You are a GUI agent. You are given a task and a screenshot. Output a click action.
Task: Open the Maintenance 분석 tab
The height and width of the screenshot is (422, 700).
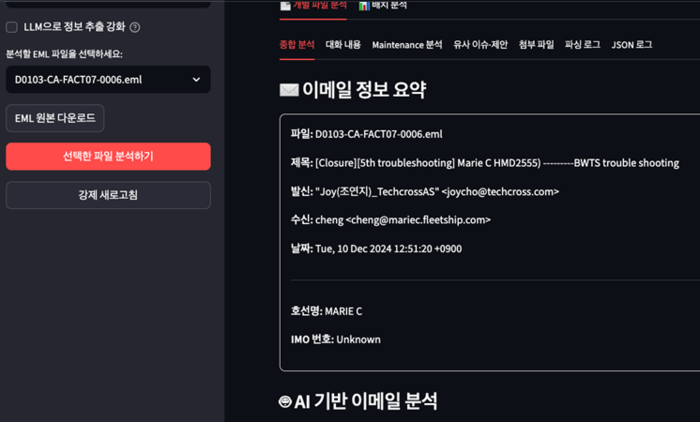[406, 45]
